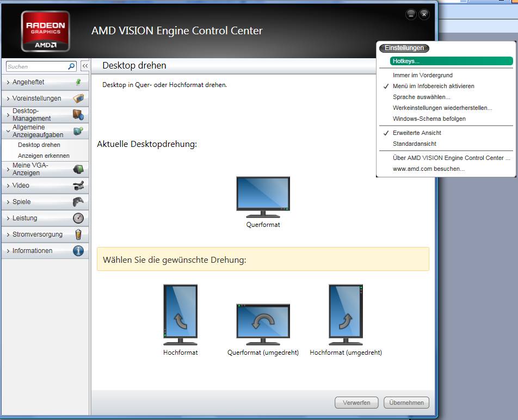Choose the Hochformat rotation monitor
The height and width of the screenshot is (420, 518).
point(181,314)
